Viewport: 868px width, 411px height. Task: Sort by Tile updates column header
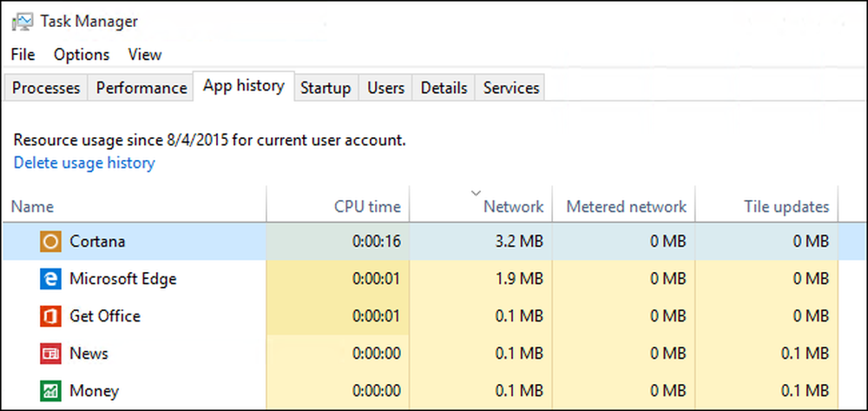[x=766, y=204]
